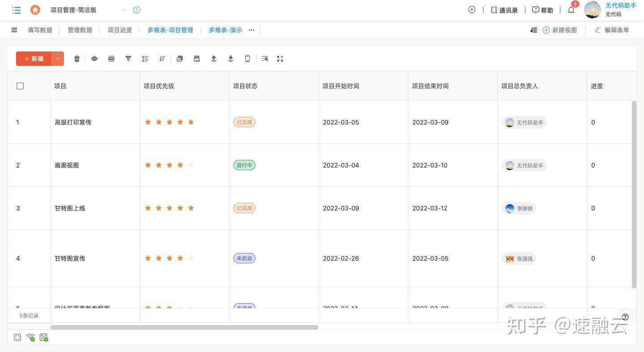Click the horizontal scrollbar under the table

pos(184,327)
